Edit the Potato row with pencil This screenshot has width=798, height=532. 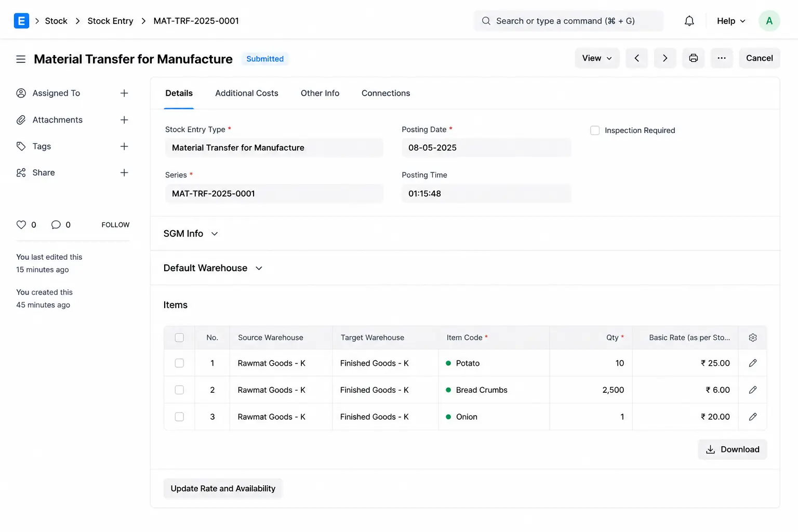pos(753,363)
